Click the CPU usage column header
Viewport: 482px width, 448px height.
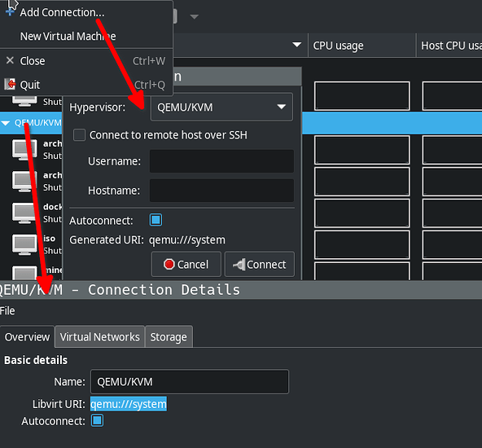tap(361, 46)
